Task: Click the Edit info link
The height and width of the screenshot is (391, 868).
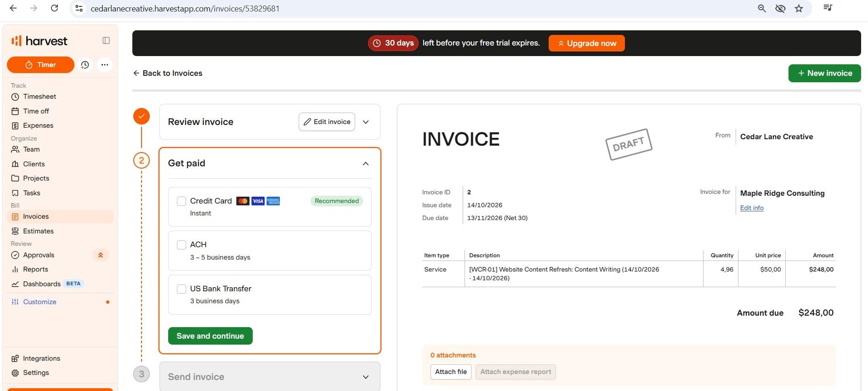Action: click(752, 208)
